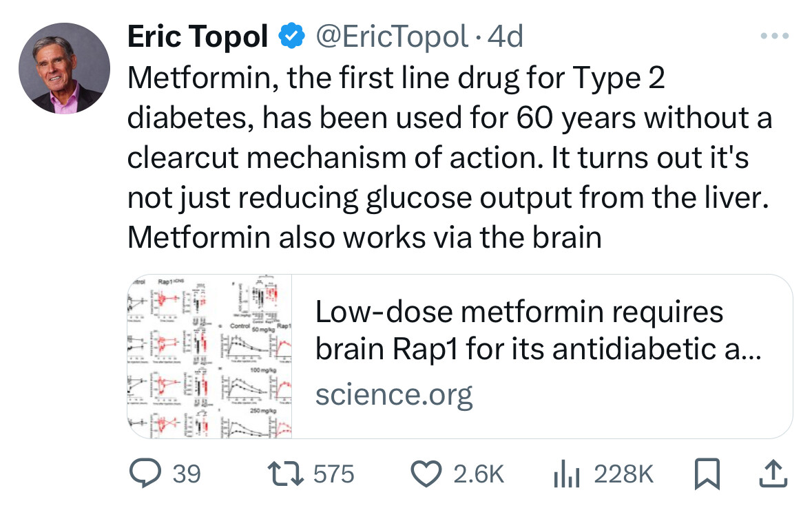Click the 4d timestamp
Image resolution: width=812 pixels, height=510 pixels.
click(506, 36)
